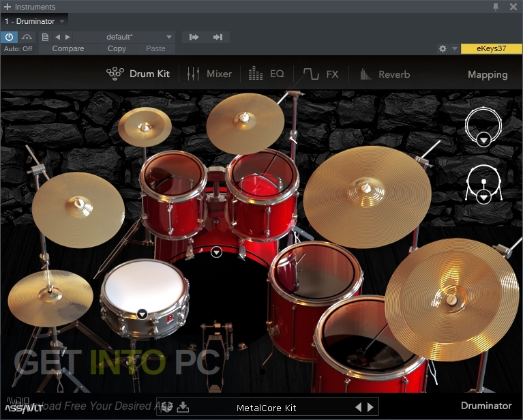Screen dimensions: 523x420
Task: Click the EQ bars icon
Action: pyautogui.click(x=256, y=74)
